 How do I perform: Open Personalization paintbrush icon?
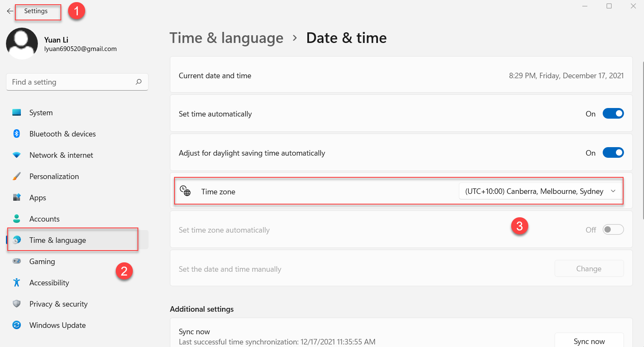coord(17,176)
